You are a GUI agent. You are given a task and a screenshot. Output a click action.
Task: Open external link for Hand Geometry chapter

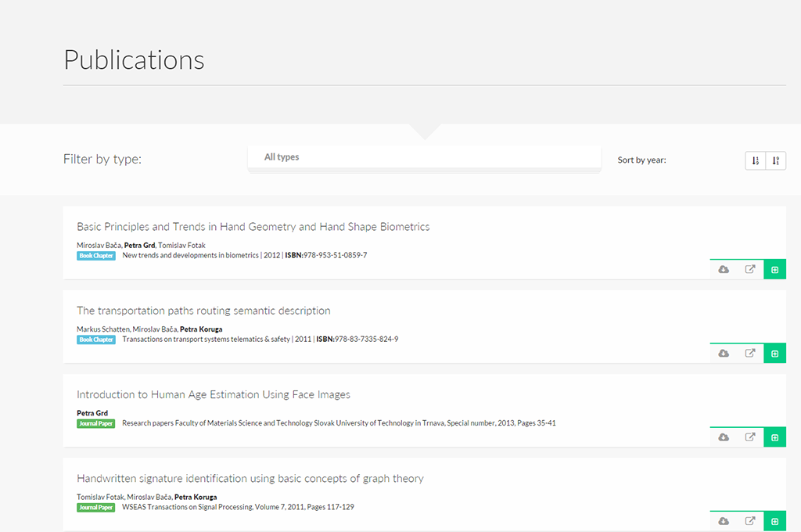click(749, 269)
